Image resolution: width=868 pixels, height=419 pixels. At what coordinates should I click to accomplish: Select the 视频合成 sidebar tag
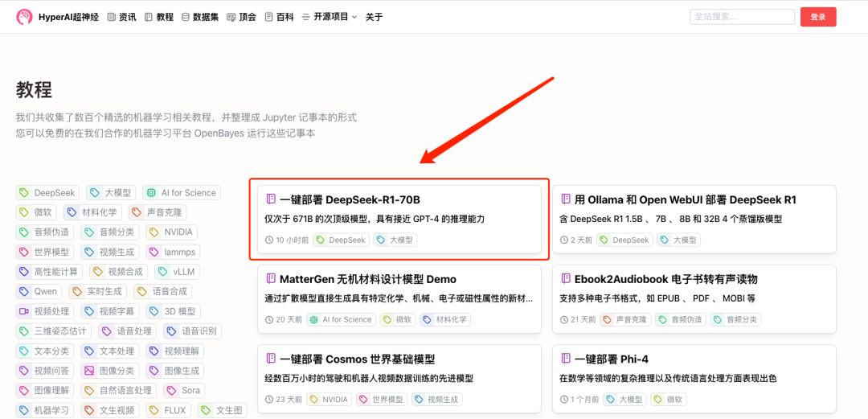coord(119,272)
